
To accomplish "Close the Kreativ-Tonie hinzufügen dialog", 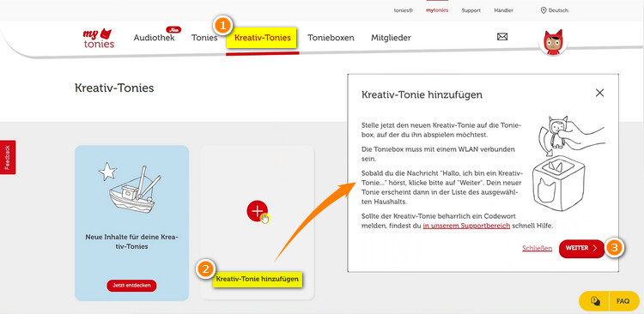I will click(x=599, y=94).
